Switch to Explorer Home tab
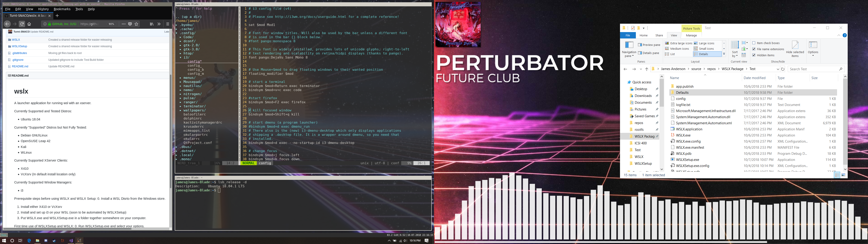Screen dimensions: 868x244 point(643,35)
